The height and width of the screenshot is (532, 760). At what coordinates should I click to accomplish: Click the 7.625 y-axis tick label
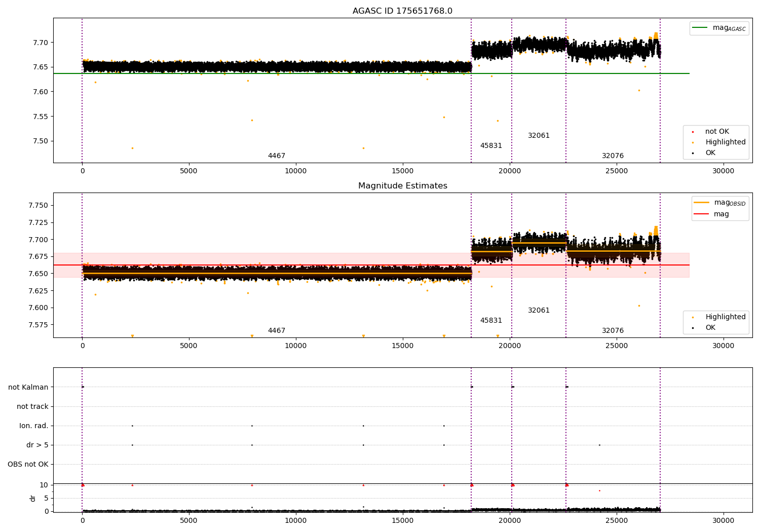click(39, 291)
